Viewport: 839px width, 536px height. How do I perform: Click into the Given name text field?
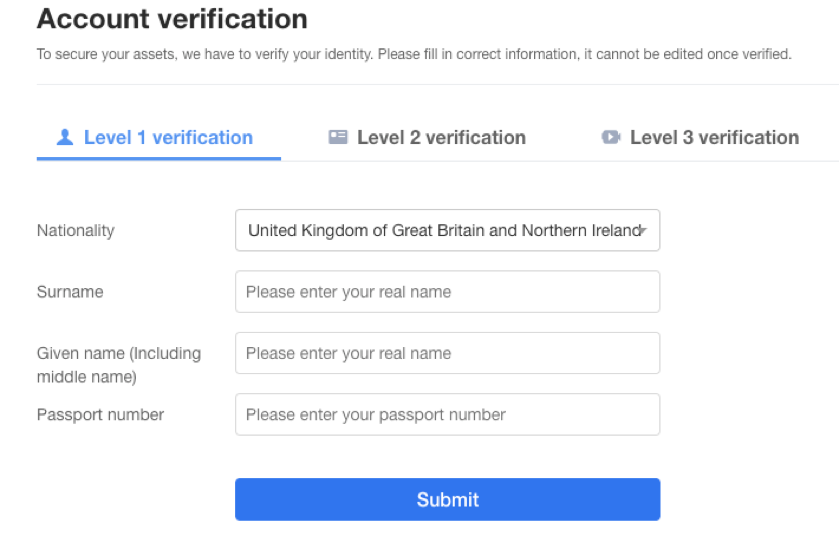447,353
